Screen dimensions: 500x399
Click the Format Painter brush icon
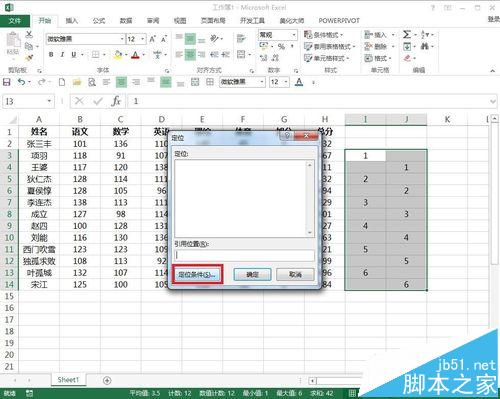(x=29, y=58)
